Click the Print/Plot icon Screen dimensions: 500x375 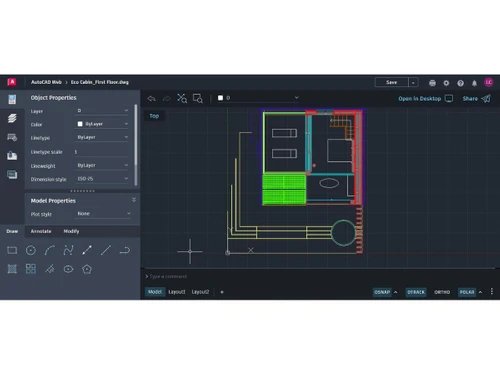click(x=432, y=83)
